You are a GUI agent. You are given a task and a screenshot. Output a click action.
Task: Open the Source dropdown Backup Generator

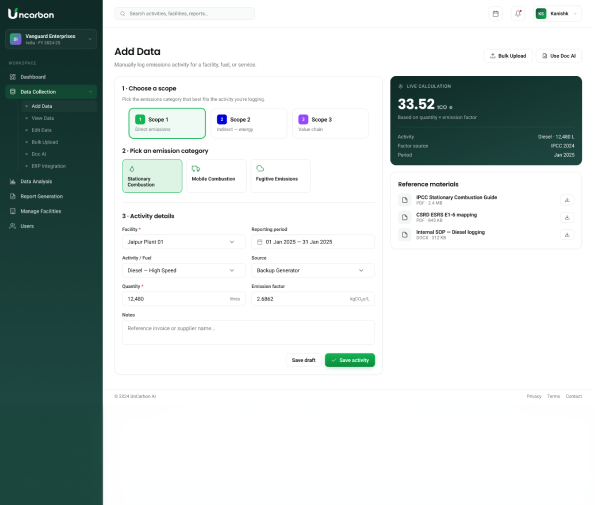coord(313,271)
